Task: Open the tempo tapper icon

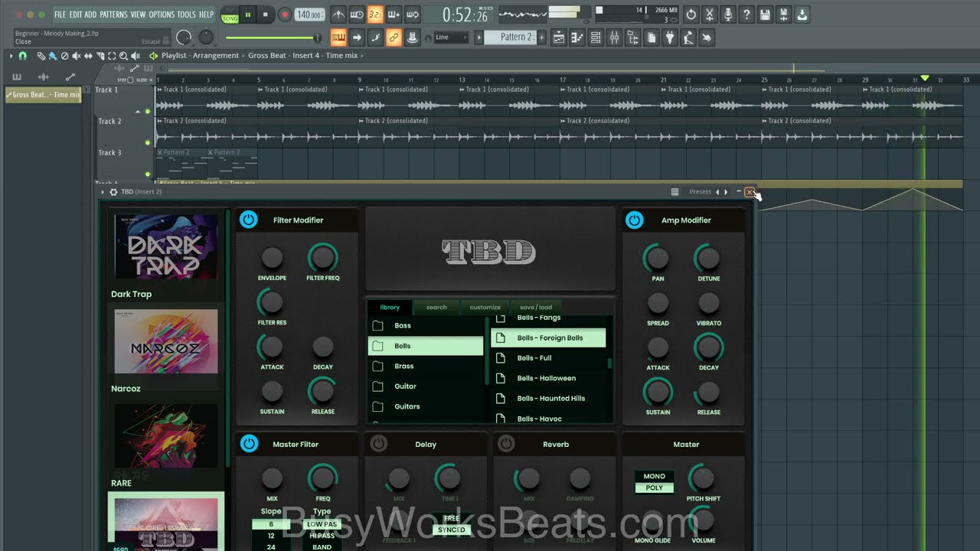Action: point(688,37)
